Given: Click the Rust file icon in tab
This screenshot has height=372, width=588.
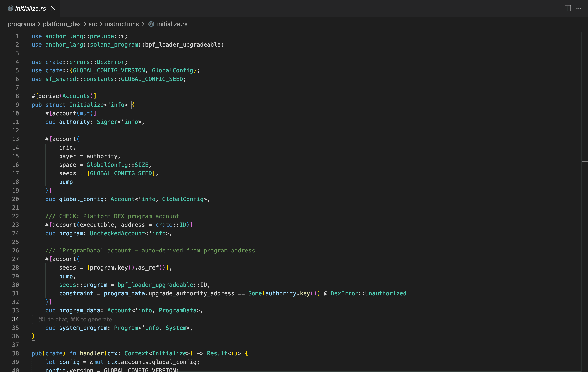Looking at the screenshot, I should click(x=10, y=8).
